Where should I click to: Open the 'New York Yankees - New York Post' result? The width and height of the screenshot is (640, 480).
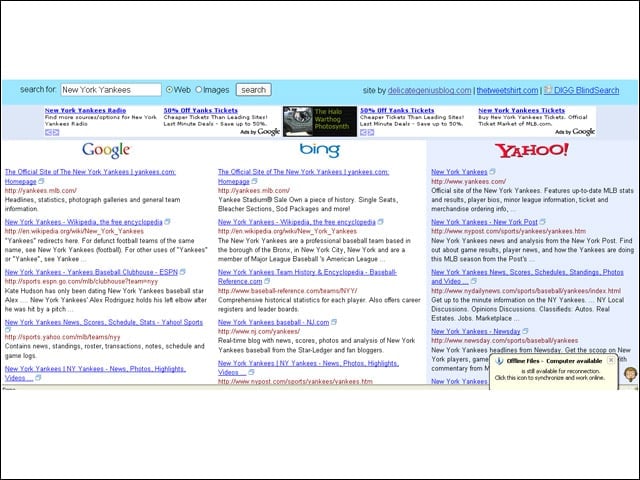484,222
